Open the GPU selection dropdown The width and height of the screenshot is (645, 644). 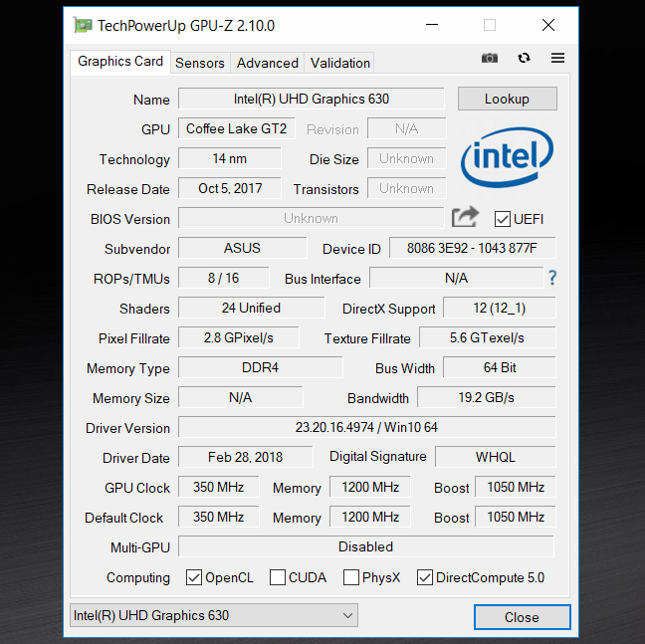214,615
